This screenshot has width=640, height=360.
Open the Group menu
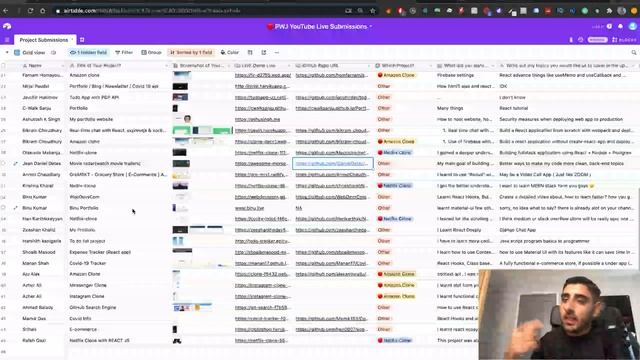(x=151, y=52)
